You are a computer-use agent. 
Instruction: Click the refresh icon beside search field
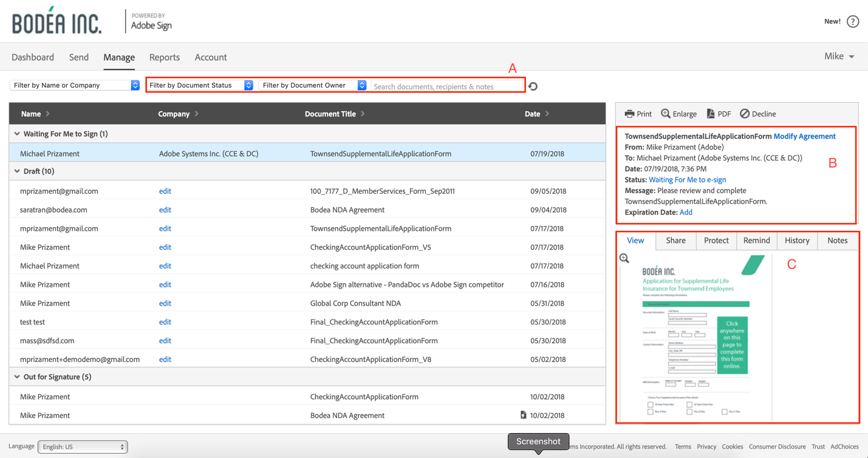tap(533, 86)
